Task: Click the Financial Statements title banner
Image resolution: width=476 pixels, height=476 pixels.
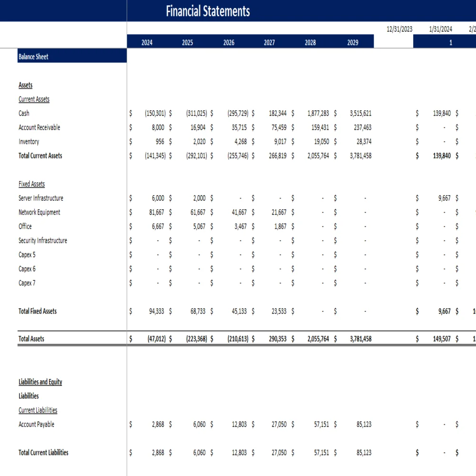Action: click(x=207, y=11)
